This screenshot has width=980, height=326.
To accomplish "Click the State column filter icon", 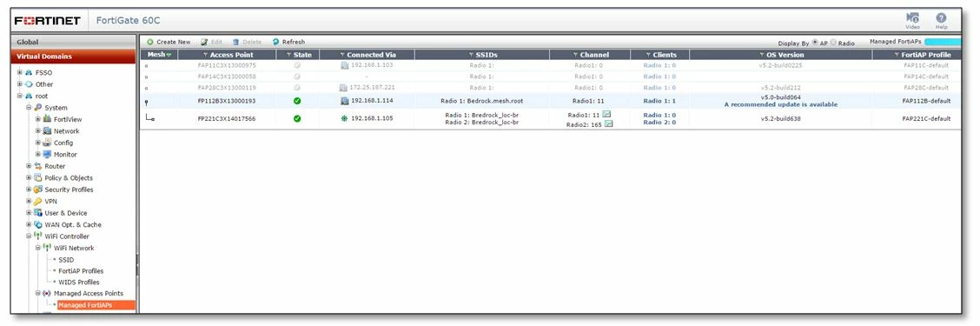I will (288, 55).
